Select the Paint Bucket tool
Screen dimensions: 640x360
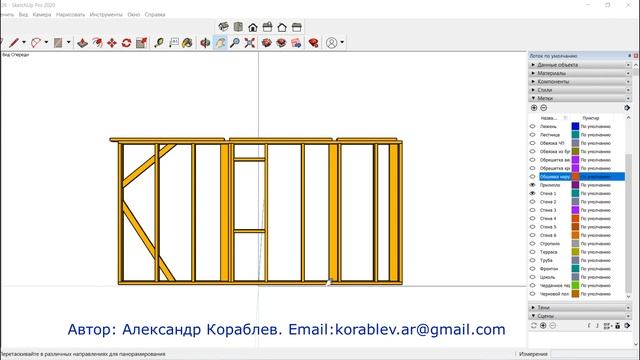click(187, 42)
